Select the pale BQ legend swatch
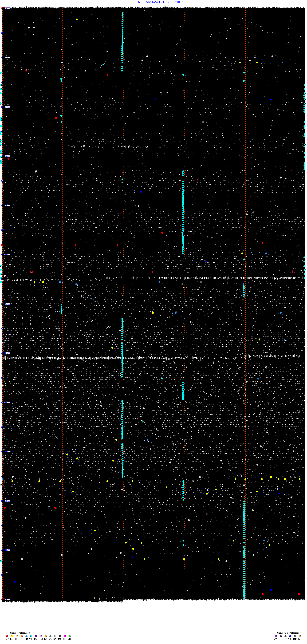This screenshot has height=644, width=307. click(x=17, y=636)
